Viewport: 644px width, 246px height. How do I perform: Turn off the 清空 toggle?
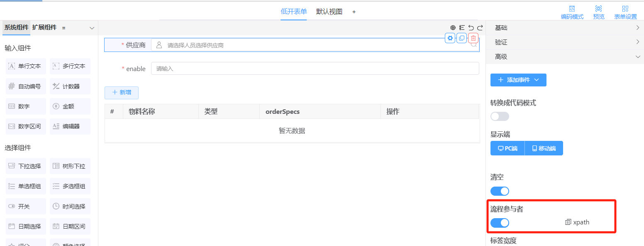pyautogui.click(x=500, y=191)
